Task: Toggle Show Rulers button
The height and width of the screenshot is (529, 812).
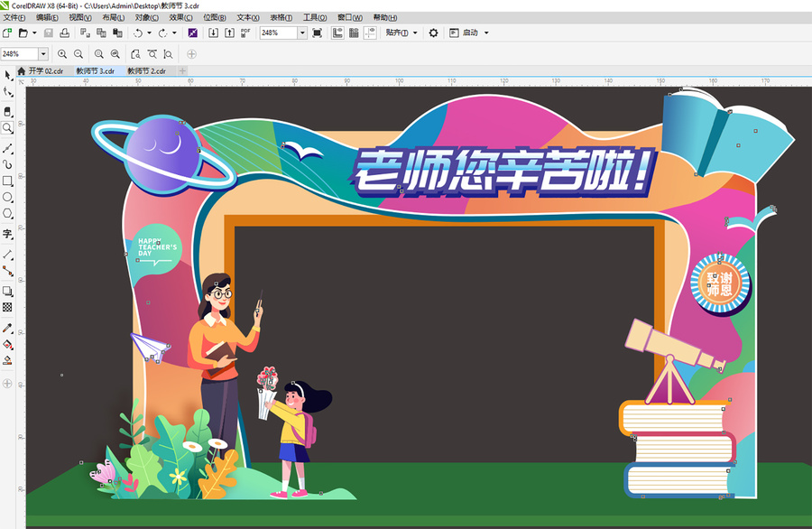Action: [337, 32]
